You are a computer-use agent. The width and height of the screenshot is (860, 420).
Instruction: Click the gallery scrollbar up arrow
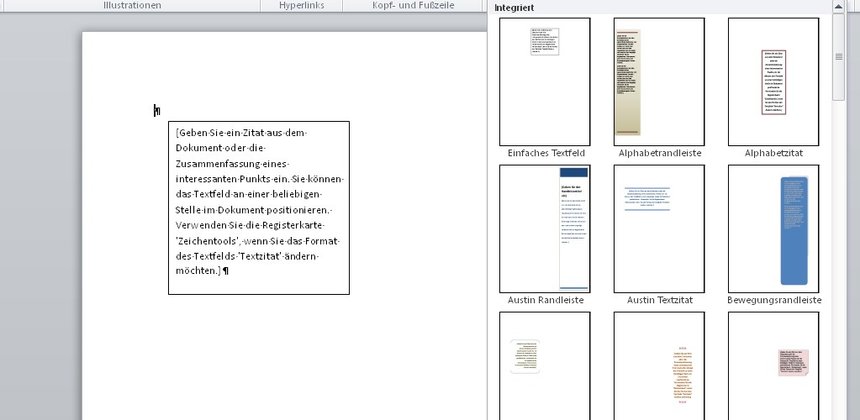click(x=839, y=7)
